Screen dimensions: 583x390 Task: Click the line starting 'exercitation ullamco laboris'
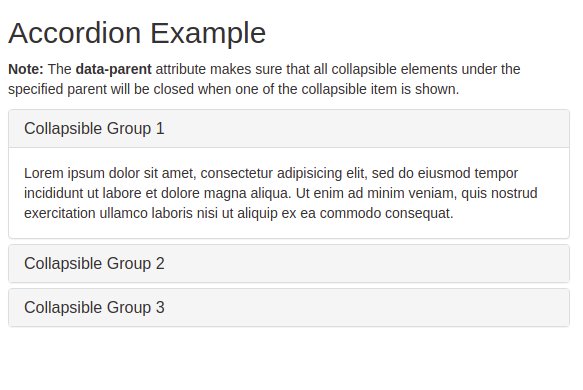point(239,213)
